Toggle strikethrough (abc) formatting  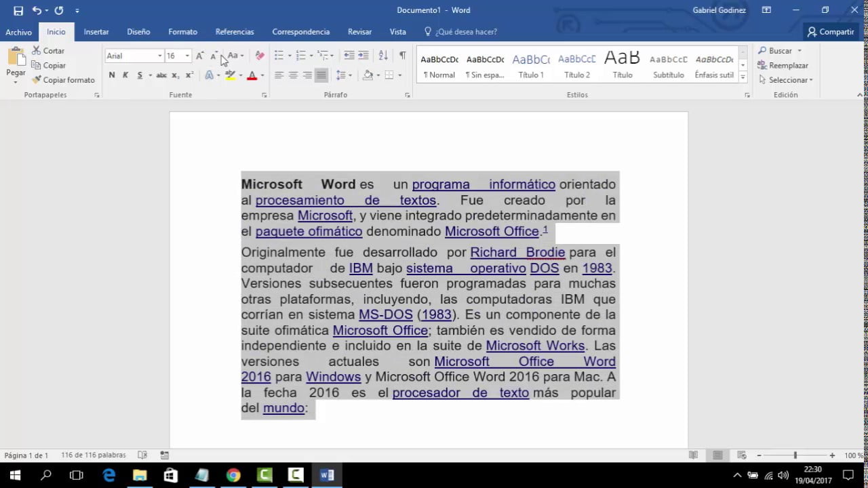tap(161, 75)
